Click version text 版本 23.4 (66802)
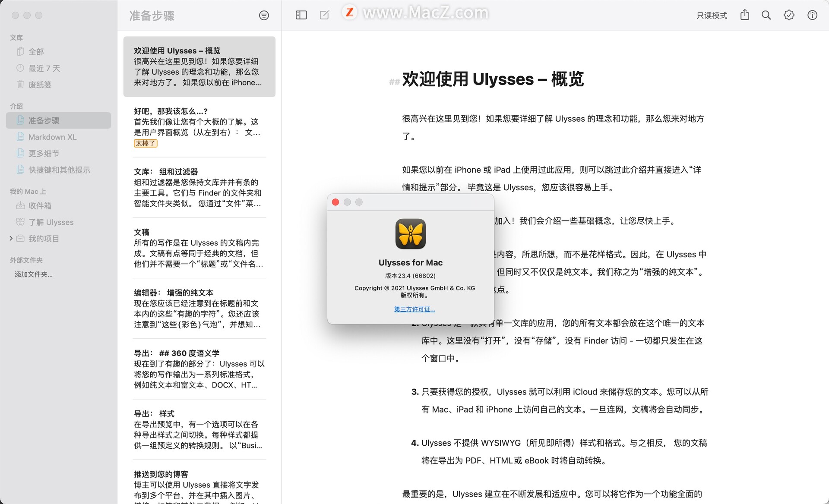Screen dimensions: 829x504 410,276
